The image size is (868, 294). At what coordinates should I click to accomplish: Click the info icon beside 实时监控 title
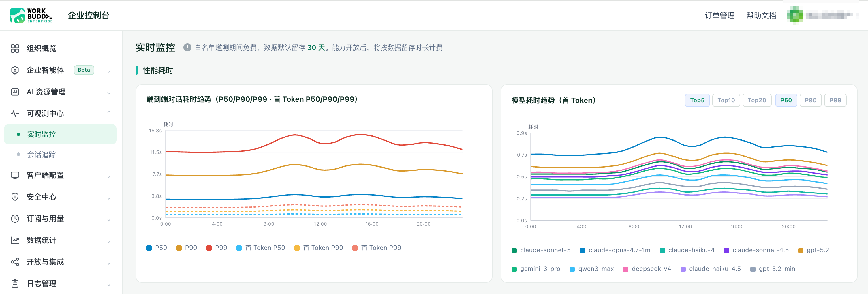(x=187, y=48)
